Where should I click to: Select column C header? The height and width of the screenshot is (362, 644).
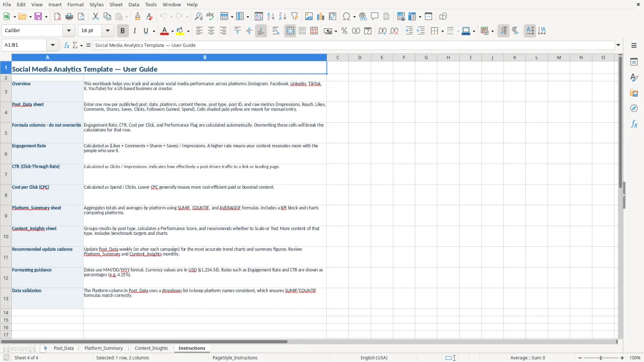(x=338, y=57)
